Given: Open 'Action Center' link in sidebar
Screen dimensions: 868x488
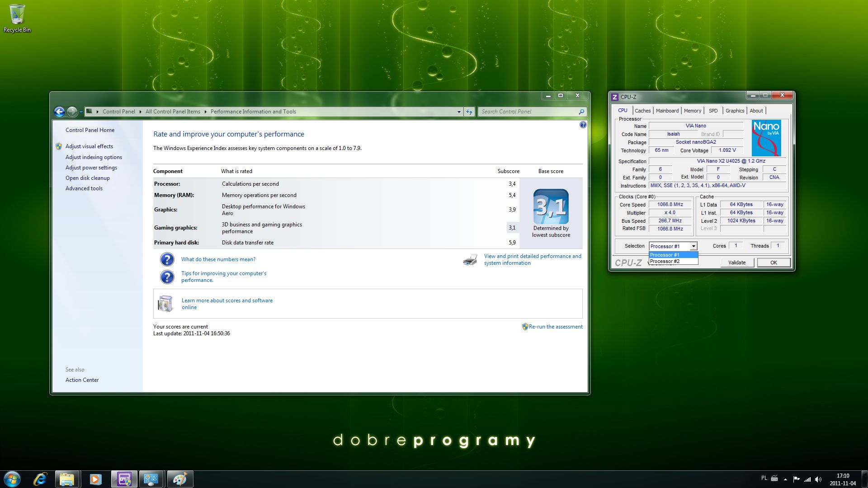Looking at the screenshot, I should click(82, 380).
